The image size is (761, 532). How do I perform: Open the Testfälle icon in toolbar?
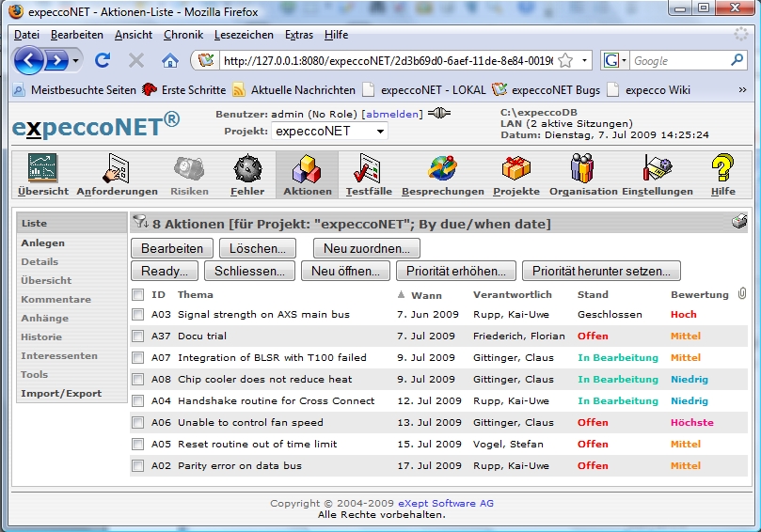(x=367, y=175)
